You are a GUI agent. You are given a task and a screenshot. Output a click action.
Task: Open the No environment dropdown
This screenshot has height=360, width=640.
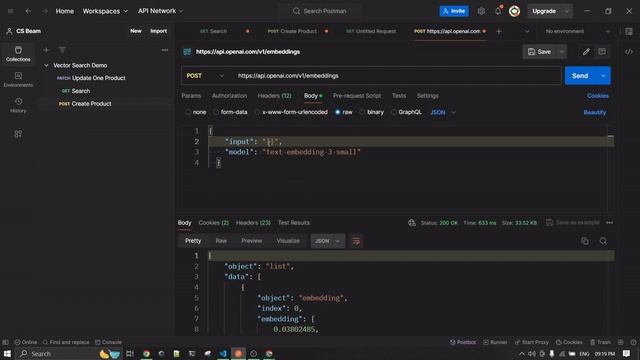coord(578,31)
